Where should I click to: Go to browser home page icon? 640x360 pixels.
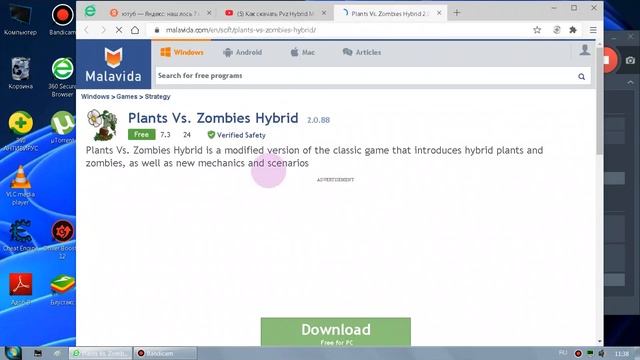click(135, 30)
